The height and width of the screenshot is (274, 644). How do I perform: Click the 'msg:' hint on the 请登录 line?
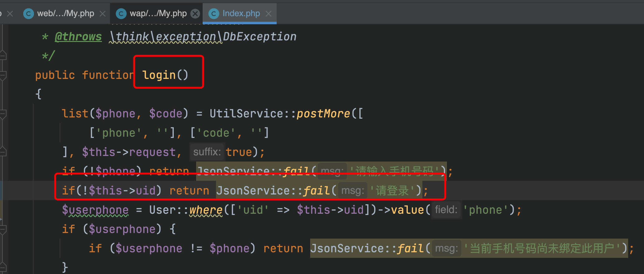point(353,190)
